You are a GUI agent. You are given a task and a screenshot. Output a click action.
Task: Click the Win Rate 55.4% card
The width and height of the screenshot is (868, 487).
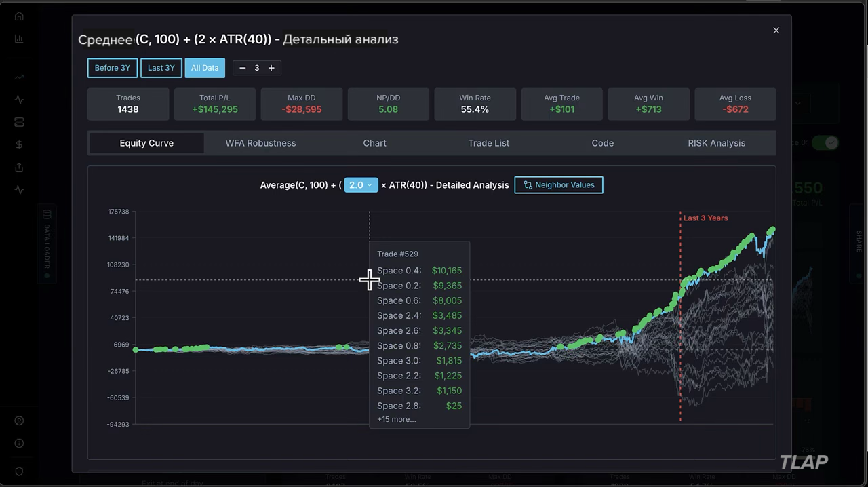(x=475, y=104)
